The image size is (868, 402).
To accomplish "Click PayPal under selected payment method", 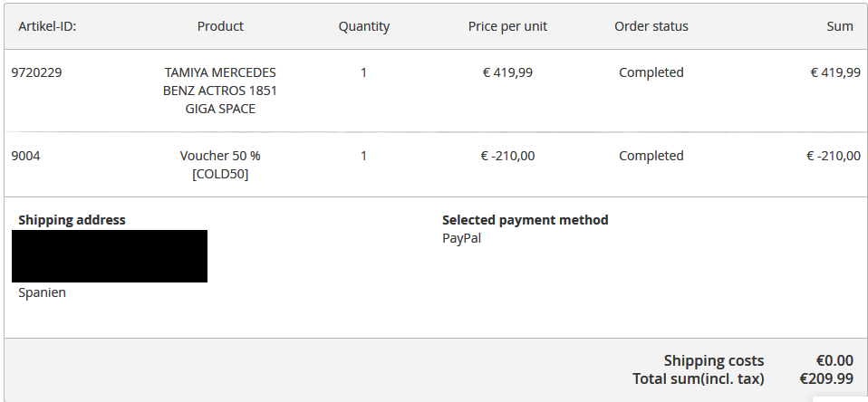I will [462, 239].
